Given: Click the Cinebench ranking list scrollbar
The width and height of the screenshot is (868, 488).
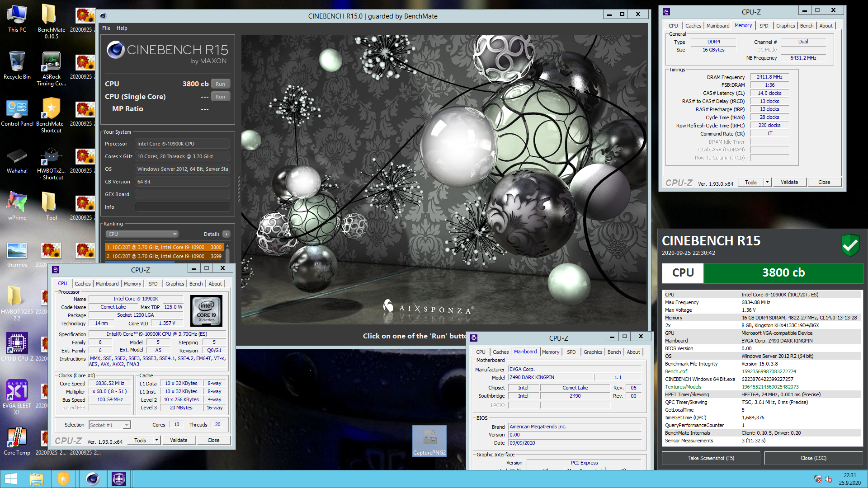Looking at the screenshot, I should pos(227,253).
